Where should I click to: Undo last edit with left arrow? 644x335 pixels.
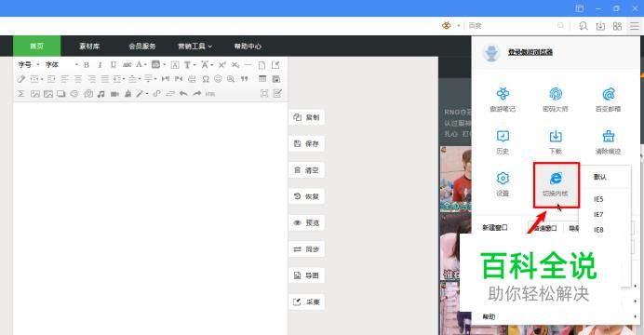183,94
